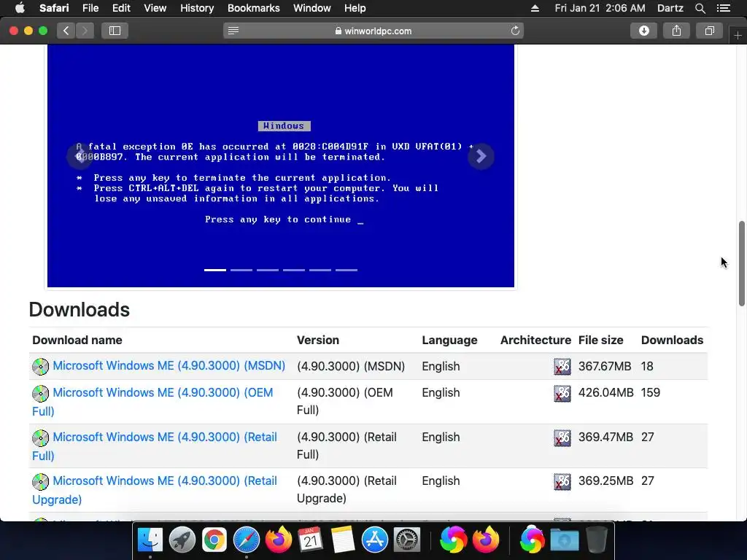Click disc icon beside MSDN download
The image size is (747, 560).
coord(41,367)
